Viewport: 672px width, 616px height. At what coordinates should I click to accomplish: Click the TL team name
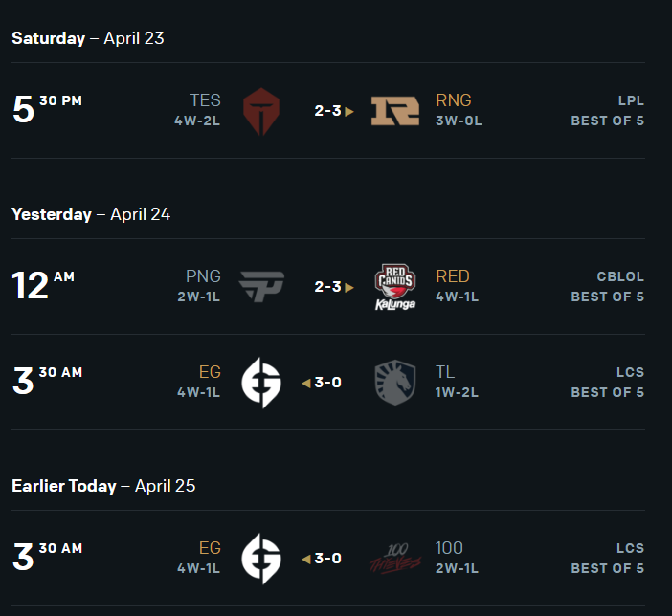445,372
